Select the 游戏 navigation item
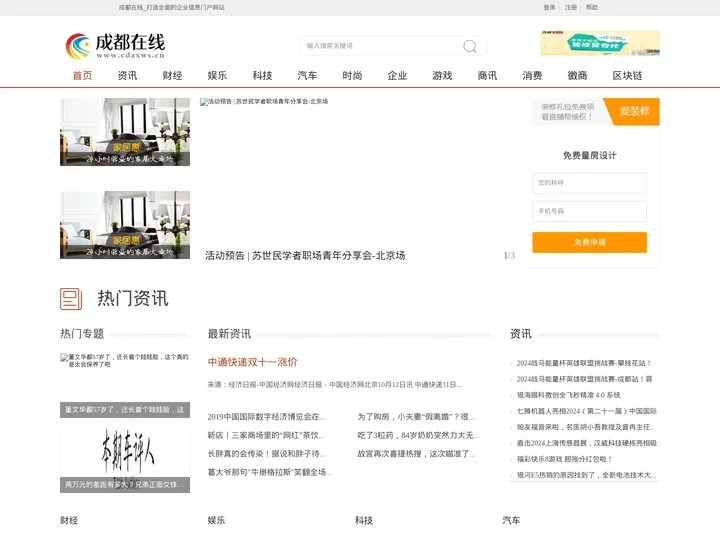This screenshot has height=540, width=720. click(442, 76)
